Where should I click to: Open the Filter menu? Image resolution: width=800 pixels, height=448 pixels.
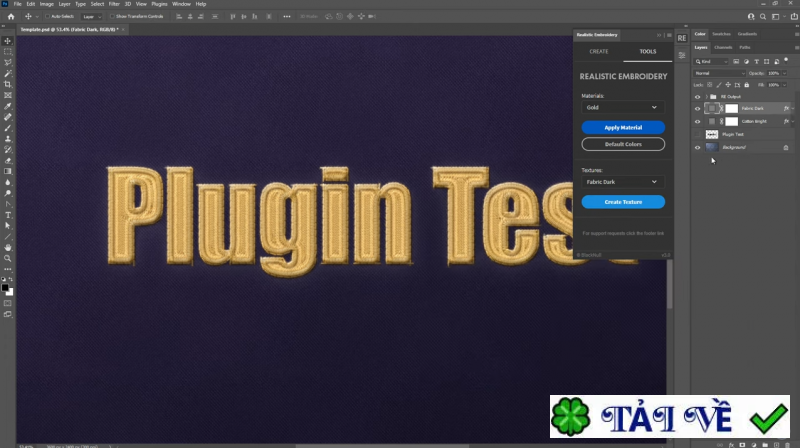point(114,4)
